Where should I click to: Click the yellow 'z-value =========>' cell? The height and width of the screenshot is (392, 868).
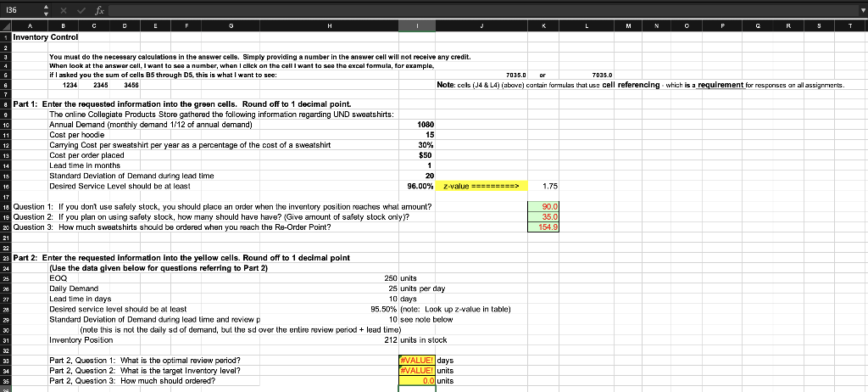pos(481,187)
